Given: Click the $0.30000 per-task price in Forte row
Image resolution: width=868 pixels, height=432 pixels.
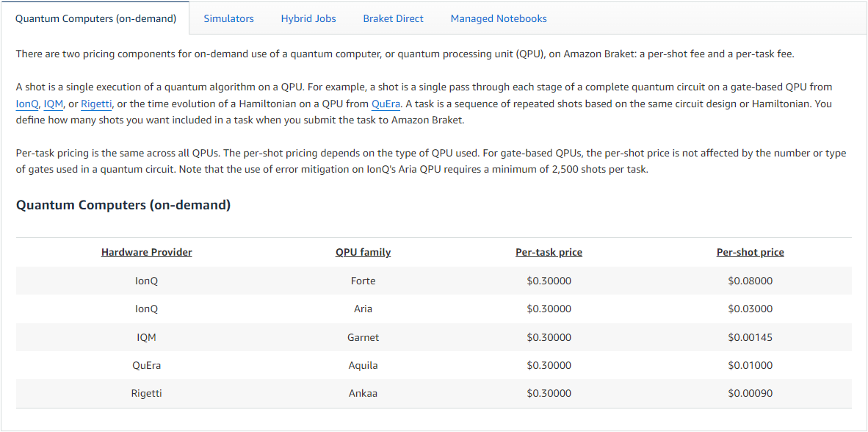Looking at the screenshot, I should point(549,281).
